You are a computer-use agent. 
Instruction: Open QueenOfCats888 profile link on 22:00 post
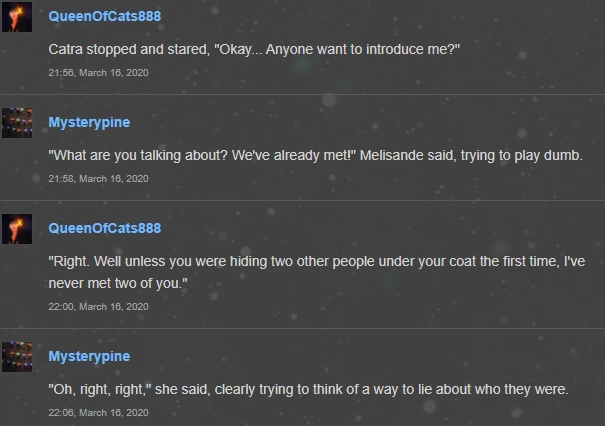click(104, 228)
